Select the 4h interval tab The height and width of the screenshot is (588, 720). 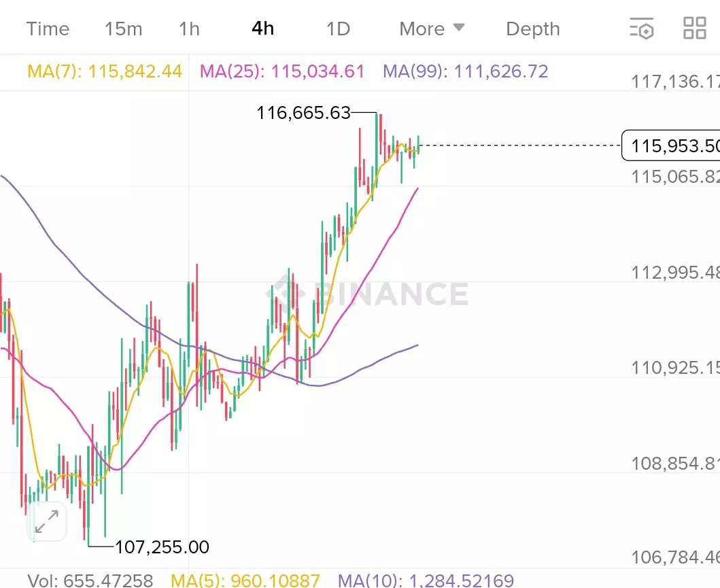(262, 29)
